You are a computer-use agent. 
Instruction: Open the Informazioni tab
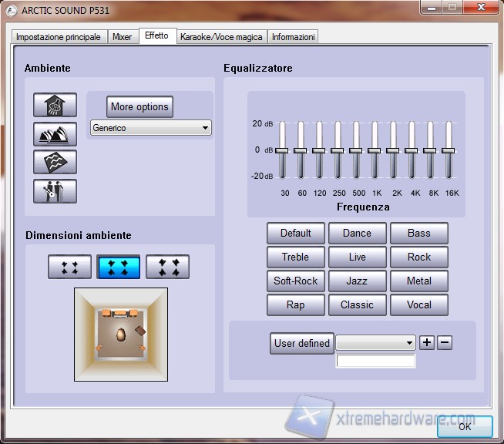click(293, 37)
